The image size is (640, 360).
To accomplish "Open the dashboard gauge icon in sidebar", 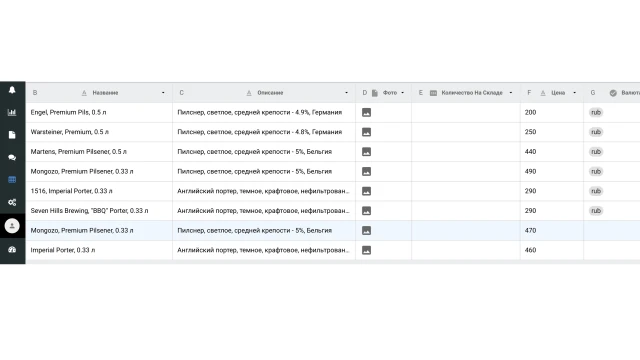I will [12, 249].
